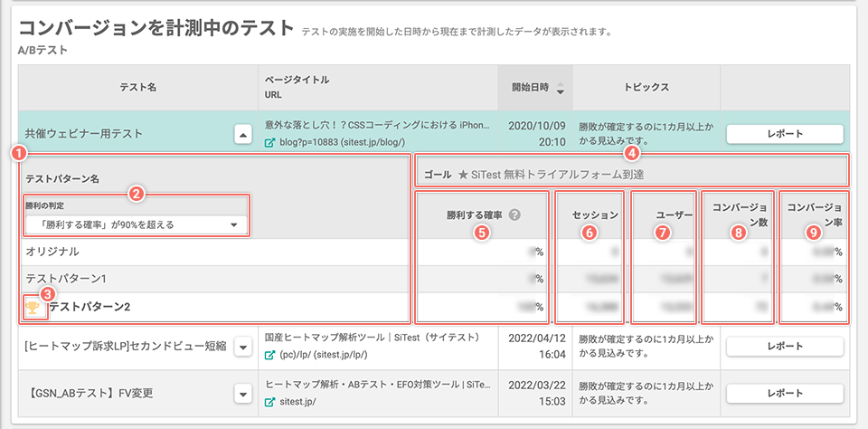This screenshot has width=868, height=429.
Task: Click the help question mark beside 勝利する確率
Action: point(514,215)
